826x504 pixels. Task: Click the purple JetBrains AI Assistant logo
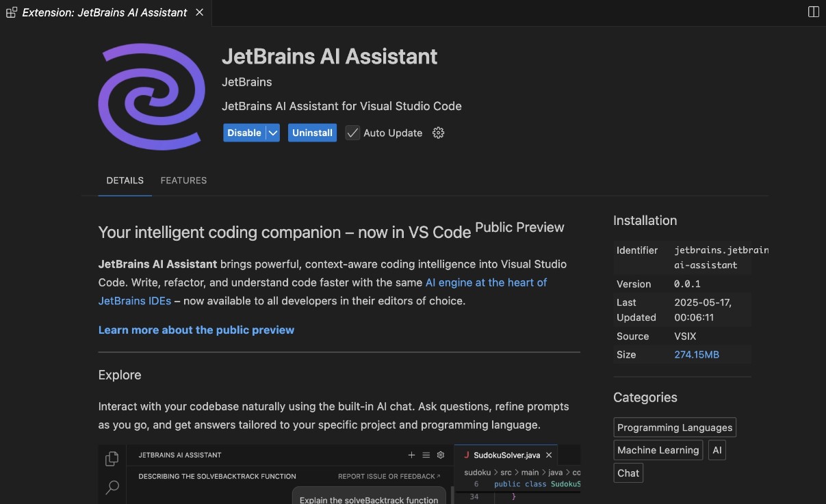click(x=152, y=97)
